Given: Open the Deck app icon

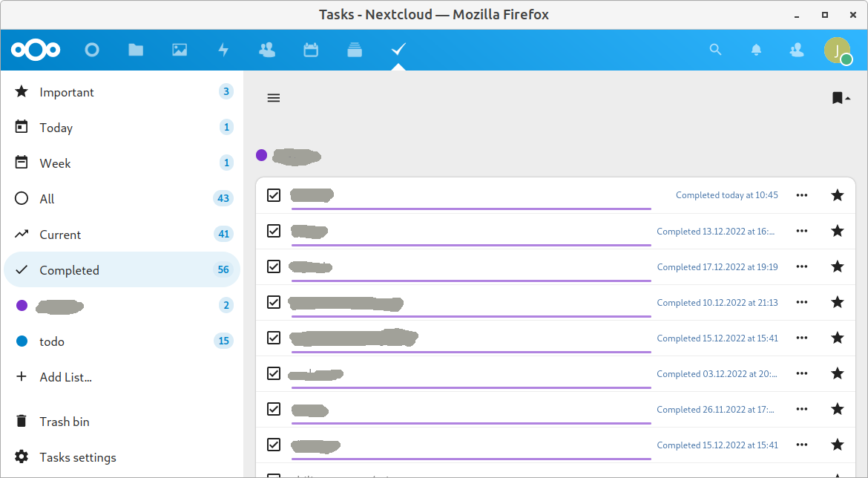Looking at the screenshot, I should [x=354, y=50].
